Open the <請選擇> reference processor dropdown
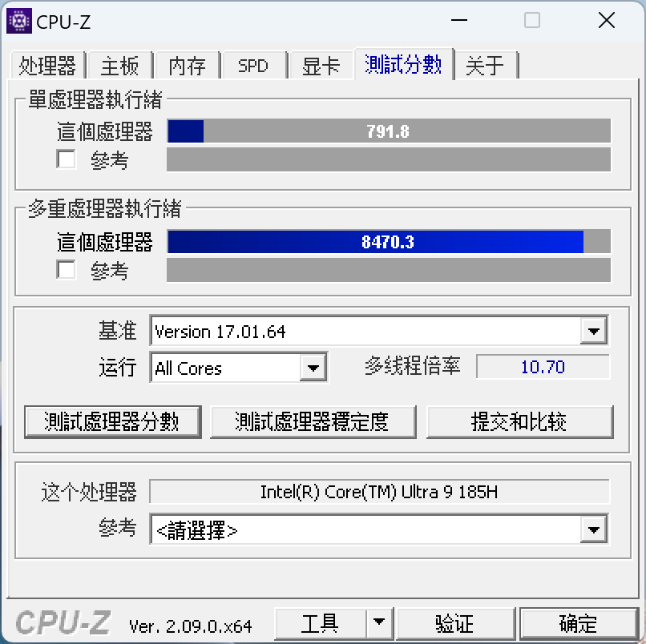 593,529
